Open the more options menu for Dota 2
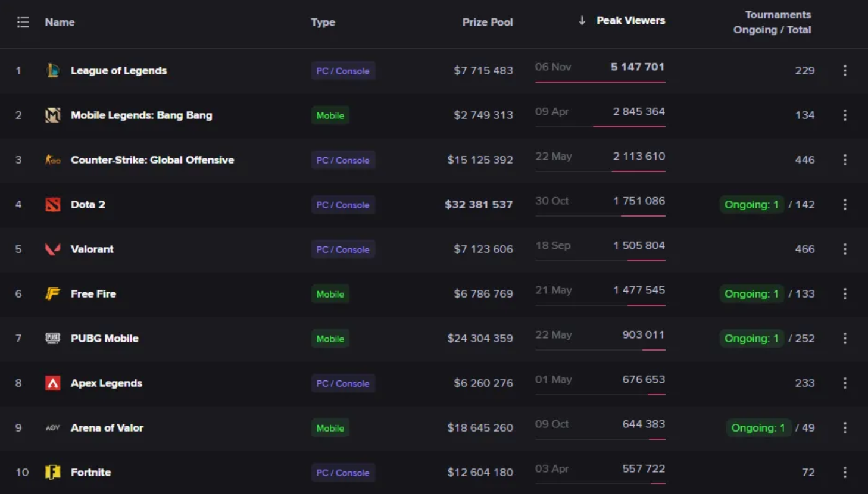 [x=845, y=204]
